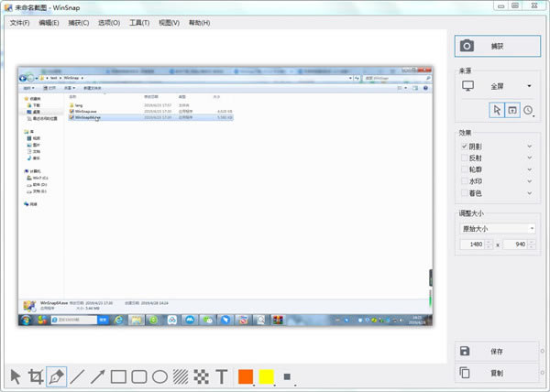Select the Line tool

(77, 376)
